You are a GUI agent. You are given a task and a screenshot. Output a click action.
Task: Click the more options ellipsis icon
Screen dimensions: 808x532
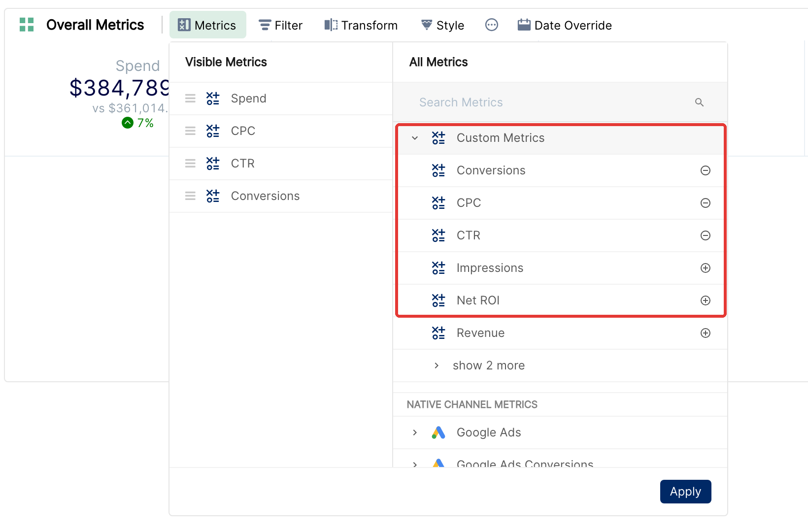tap(492, 25)
